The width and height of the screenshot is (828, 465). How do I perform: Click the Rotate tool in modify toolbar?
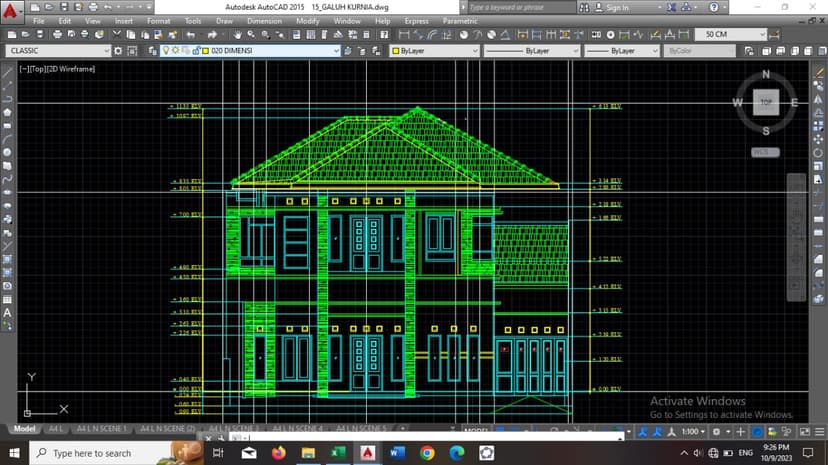(818, 153)
